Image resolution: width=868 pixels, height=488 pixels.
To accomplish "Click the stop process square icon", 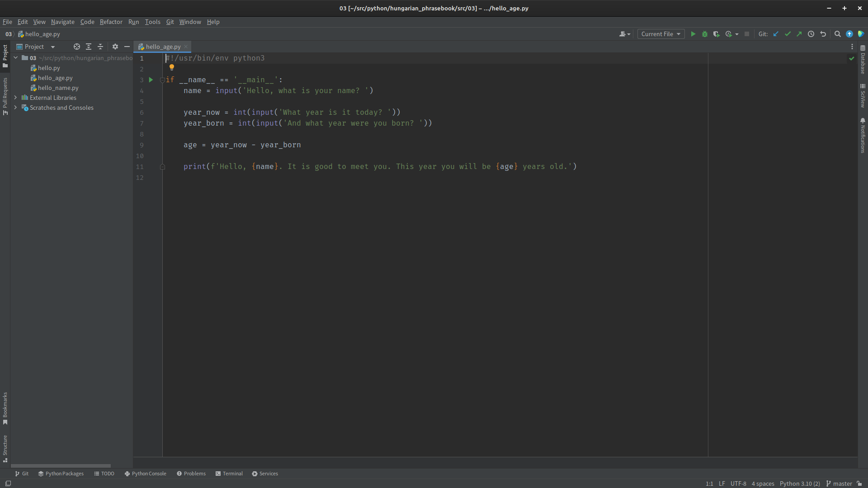I will 747,34.
